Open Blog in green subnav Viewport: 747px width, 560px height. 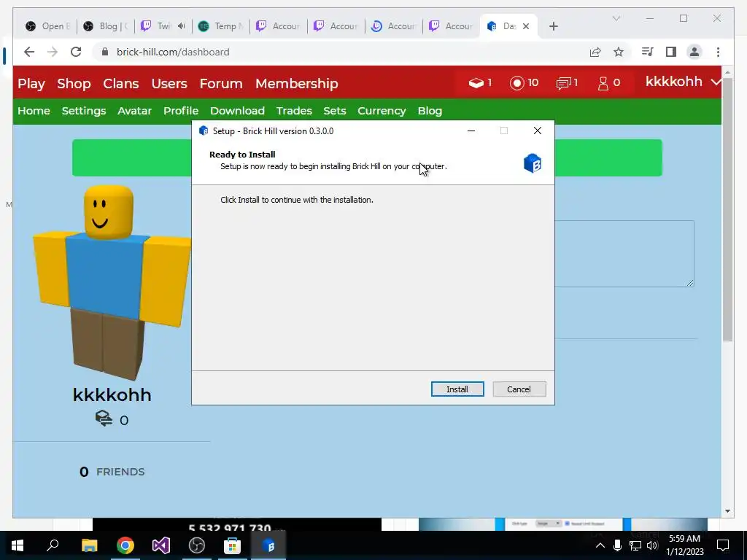coord(430,111)
